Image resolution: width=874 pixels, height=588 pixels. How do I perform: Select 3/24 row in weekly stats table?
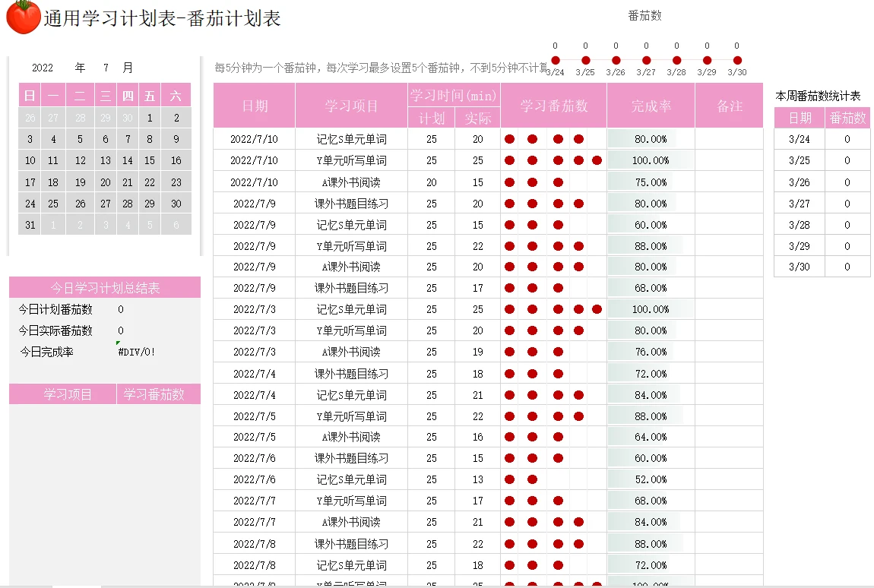pos(822,139)
